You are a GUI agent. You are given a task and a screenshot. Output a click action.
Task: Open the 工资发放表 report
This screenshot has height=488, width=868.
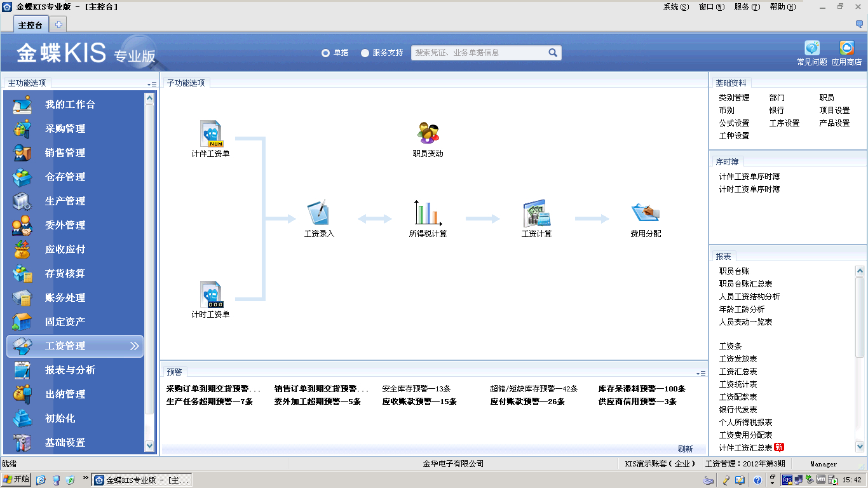[738, 359]
